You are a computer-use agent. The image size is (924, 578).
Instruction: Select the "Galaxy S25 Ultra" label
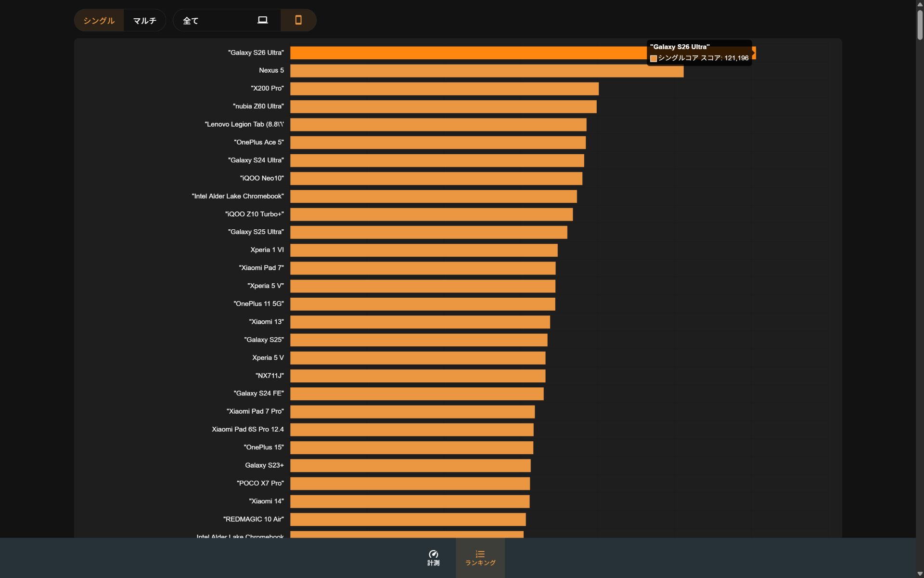tap(256, 232)
